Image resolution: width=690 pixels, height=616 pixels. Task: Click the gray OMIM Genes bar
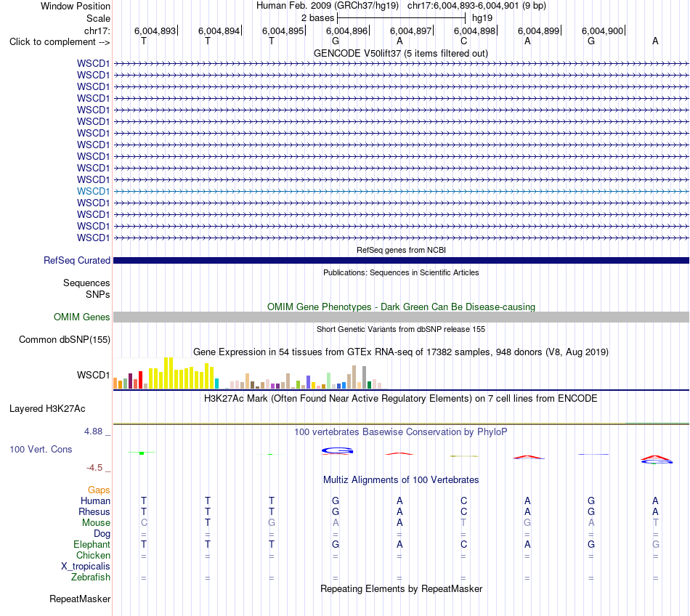(x=402, y=317)
